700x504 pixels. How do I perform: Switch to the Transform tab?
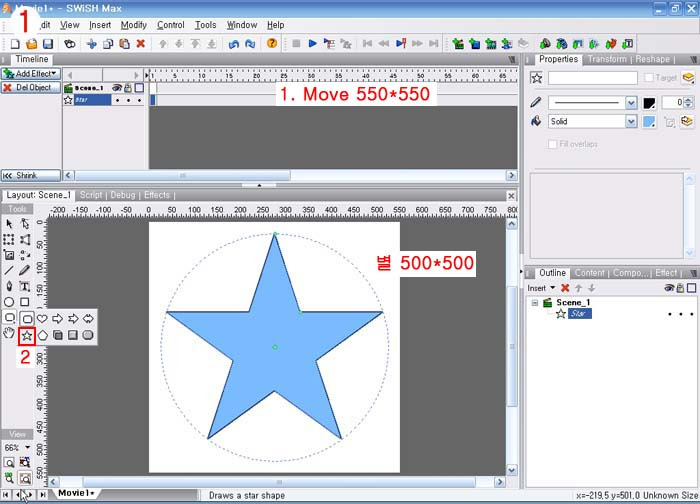coord(607,59)
